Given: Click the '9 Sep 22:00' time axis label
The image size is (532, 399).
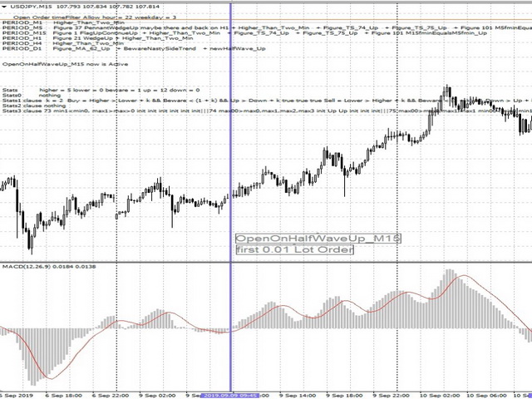Looking at the screenshot, I should [x=392, y=396].
